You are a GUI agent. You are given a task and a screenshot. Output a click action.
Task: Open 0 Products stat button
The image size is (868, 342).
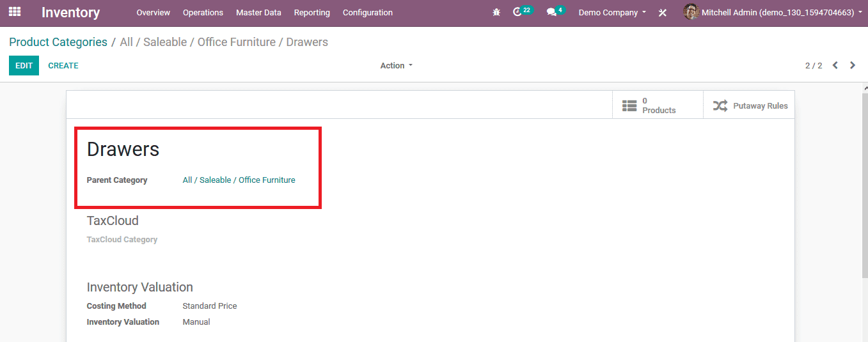point(658,105)
